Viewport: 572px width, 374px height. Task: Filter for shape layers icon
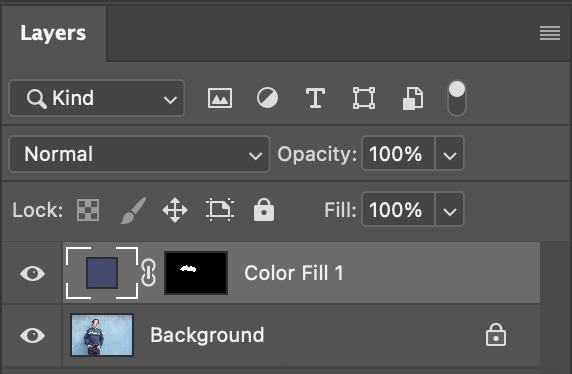click(364, 98)
